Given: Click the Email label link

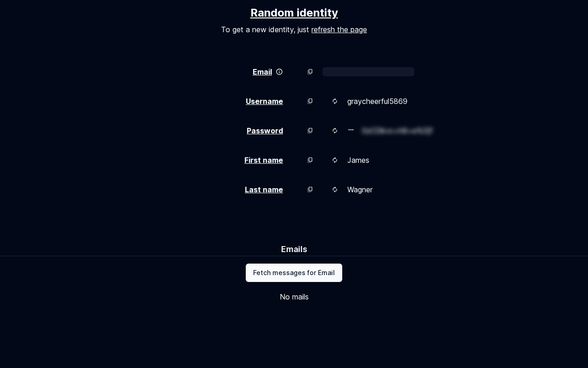Looking at the screenshot, I should coord(262,72).
